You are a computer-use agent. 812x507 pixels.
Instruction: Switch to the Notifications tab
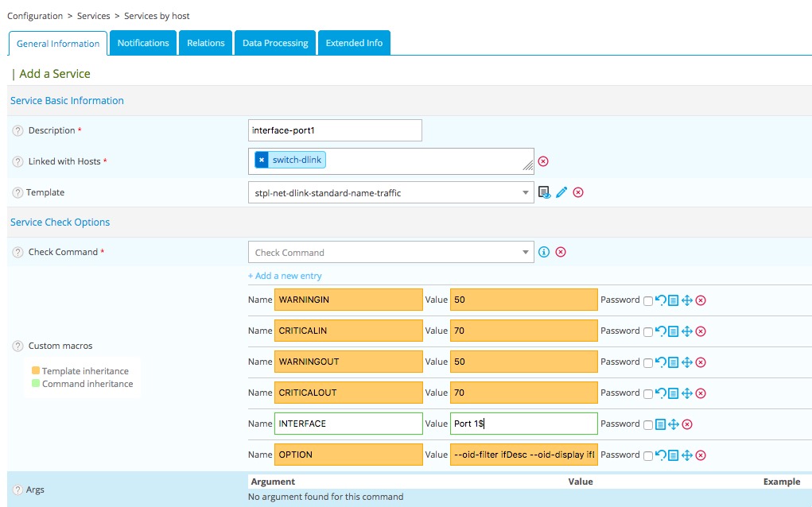point(143,43)
